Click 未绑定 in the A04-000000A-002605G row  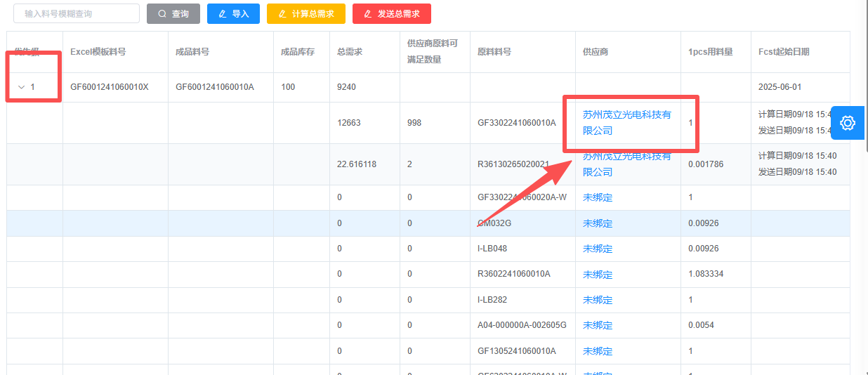pyautogui.click(x=598, y=325)
